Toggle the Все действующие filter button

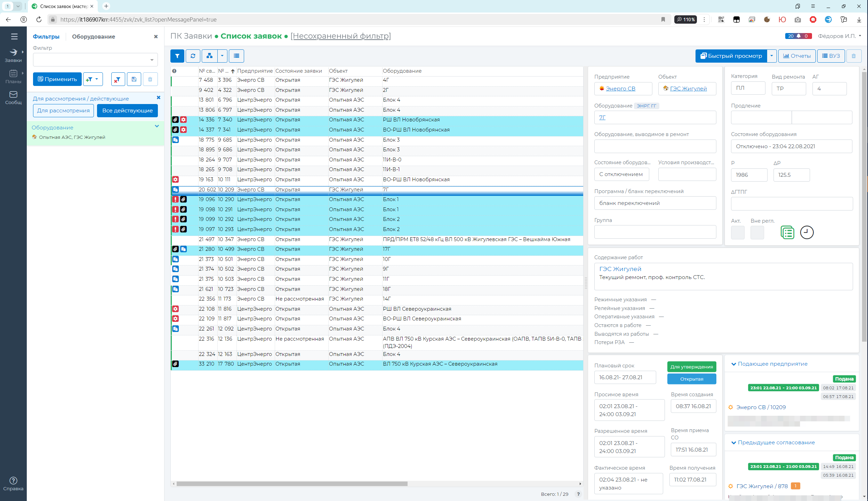127,111
